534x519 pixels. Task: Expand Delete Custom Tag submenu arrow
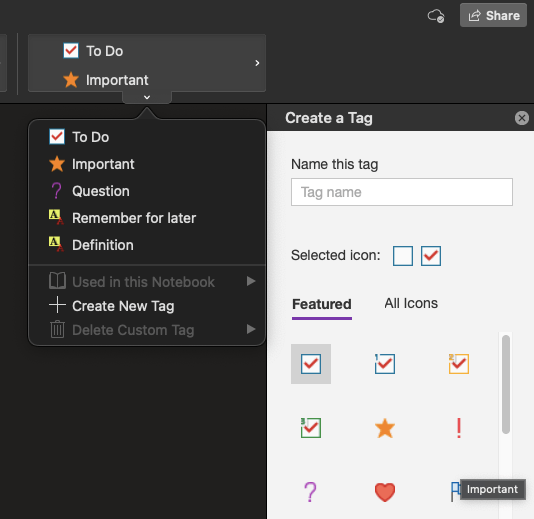pyautogui.click(x=251, y=329)
